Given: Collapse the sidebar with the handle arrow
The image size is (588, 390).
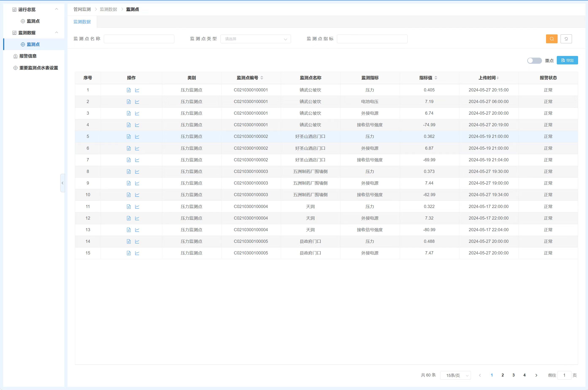Looking at the screenshot, I should coord(62,183).
